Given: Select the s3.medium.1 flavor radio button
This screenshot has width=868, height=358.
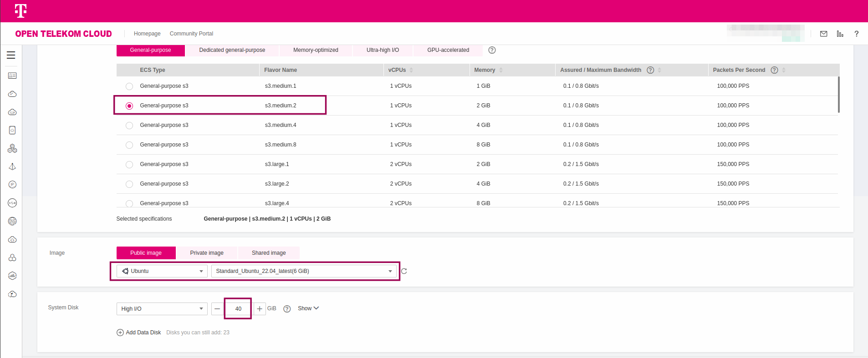Looking at the screenshot, I should [129, 86].
